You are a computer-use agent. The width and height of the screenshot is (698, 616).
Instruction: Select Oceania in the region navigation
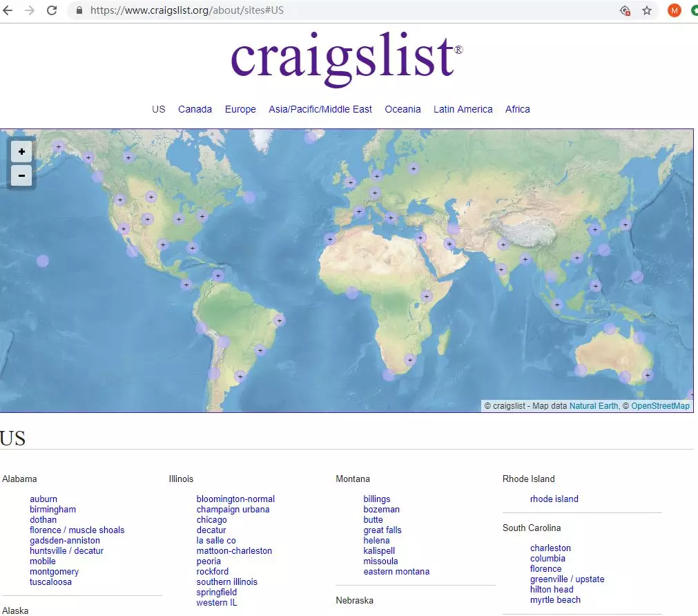click(403, 109)
